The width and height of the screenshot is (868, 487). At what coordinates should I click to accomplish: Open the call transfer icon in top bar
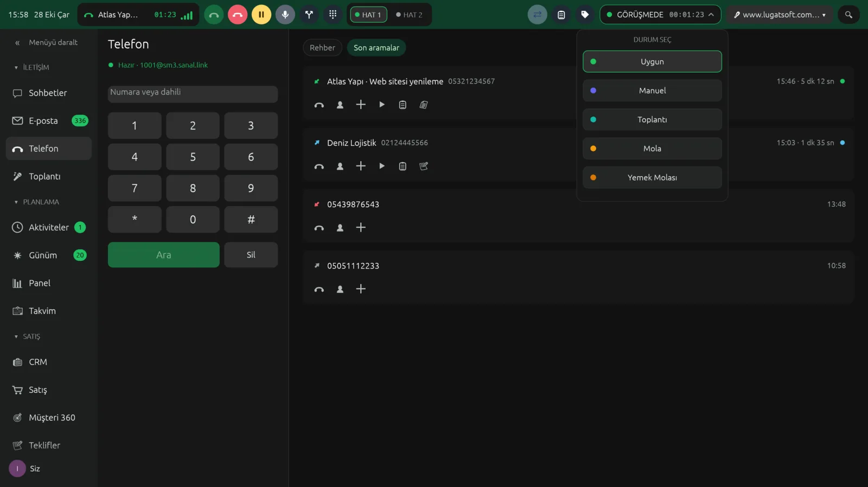click(309, 15)
